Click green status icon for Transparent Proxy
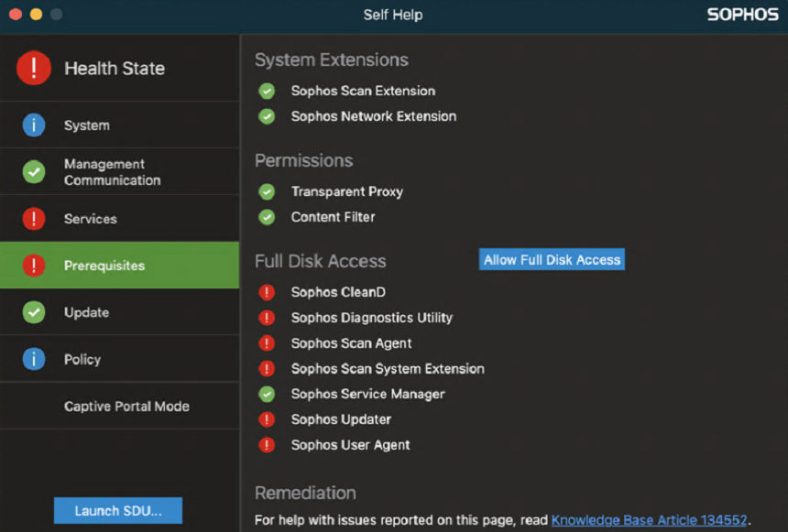 point(267,191)
